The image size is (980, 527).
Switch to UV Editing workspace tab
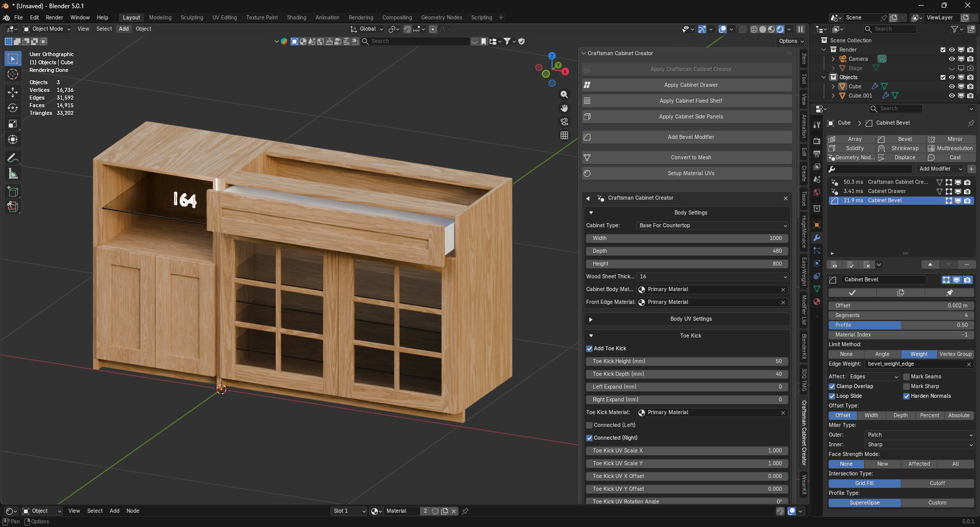click(x=225, y=17)
